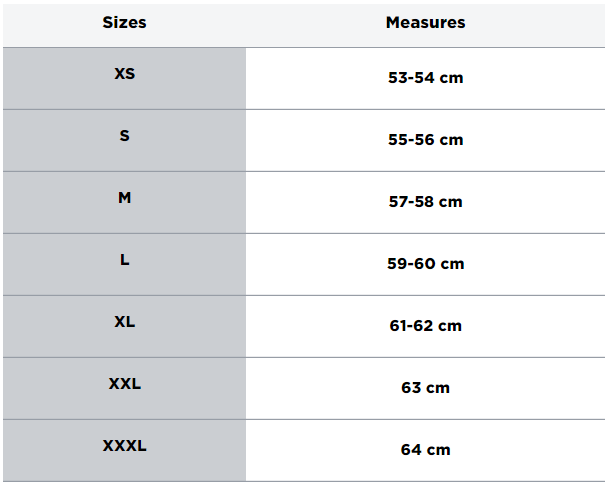Select the XXXL size cell
This screenshot has width=611, height=488.
(124, 451)
